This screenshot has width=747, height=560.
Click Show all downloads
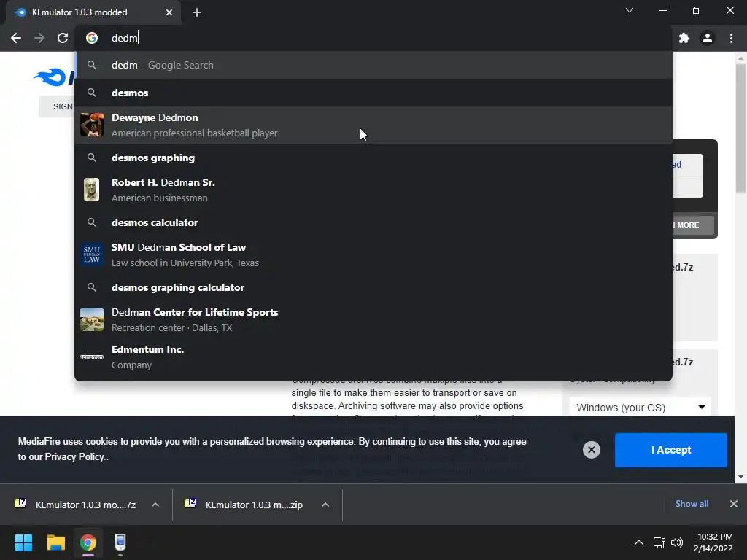692,504
